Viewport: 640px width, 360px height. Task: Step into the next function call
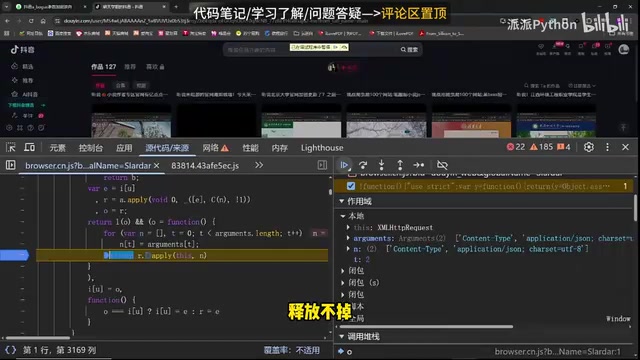click(x=381, y=165)
